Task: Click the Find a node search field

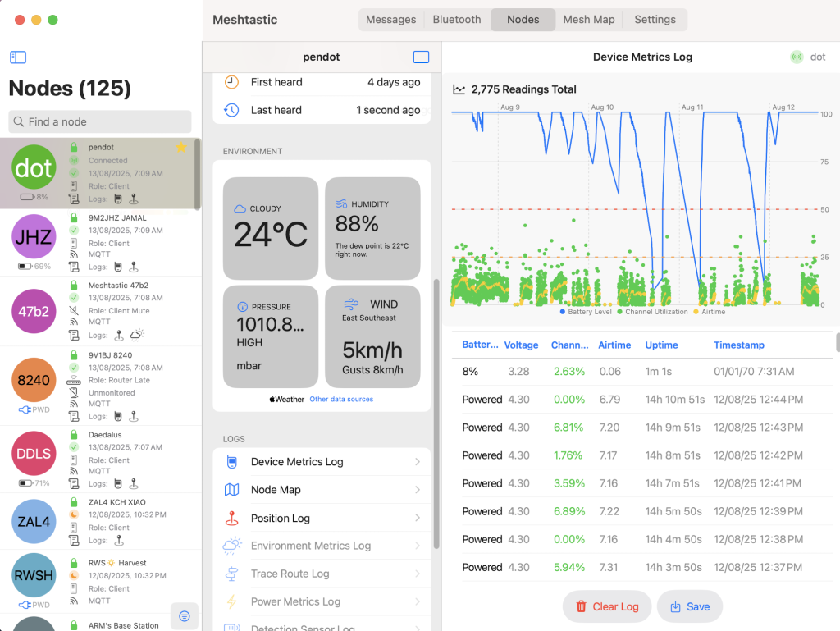Action: (99, 121)
